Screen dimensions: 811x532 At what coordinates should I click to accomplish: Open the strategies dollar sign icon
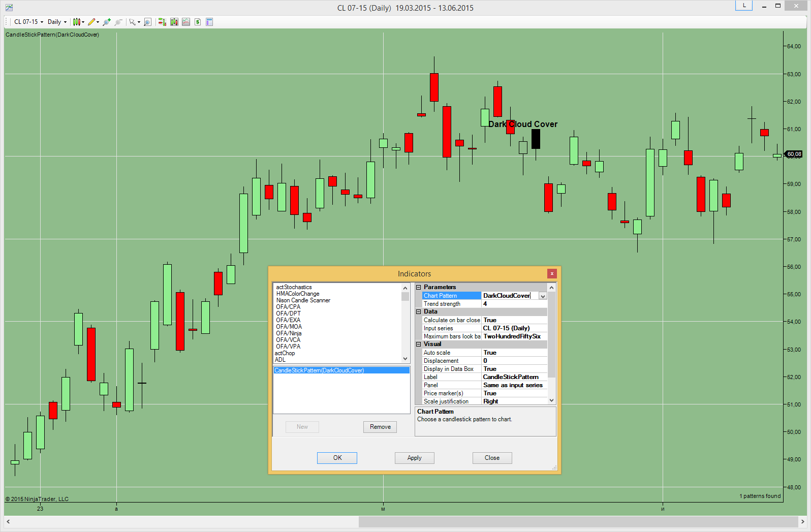click(198, 22)
